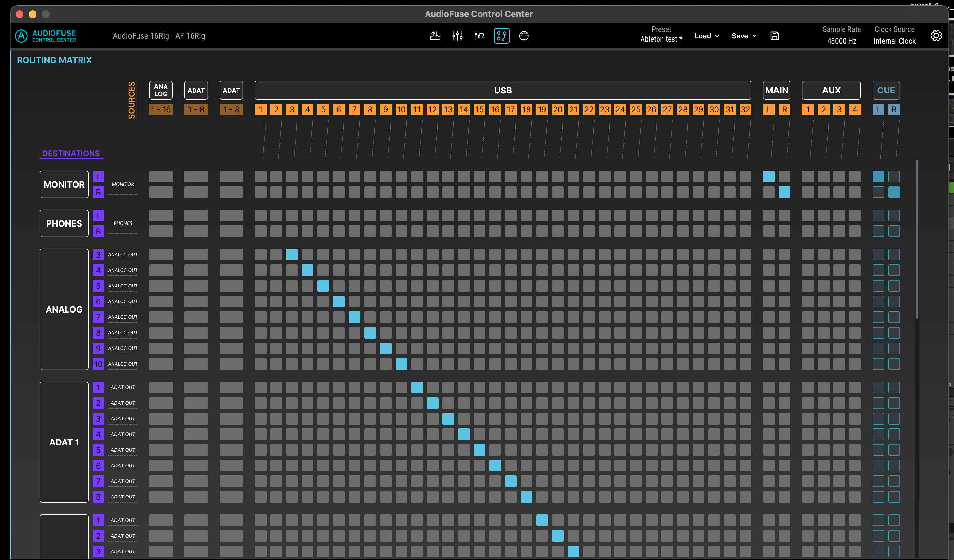954x560 pixels.
Task: Open the Save preset dropdown
Action: pos(744,36)
